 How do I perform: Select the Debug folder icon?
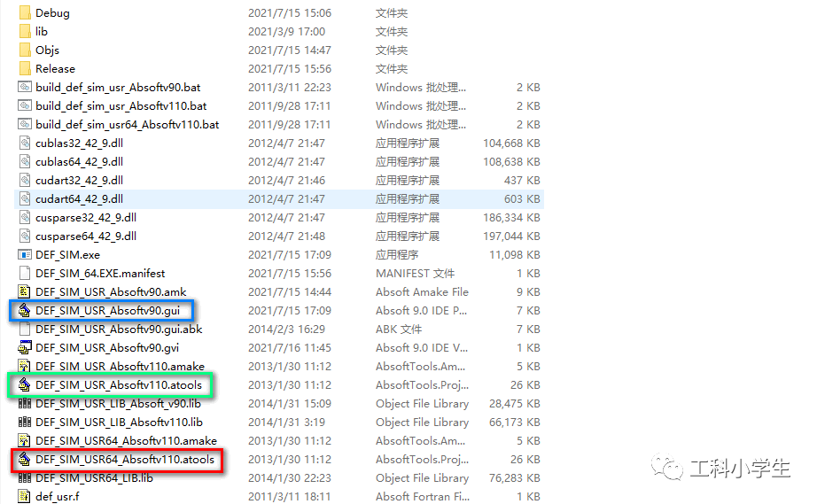pos(25,13)
